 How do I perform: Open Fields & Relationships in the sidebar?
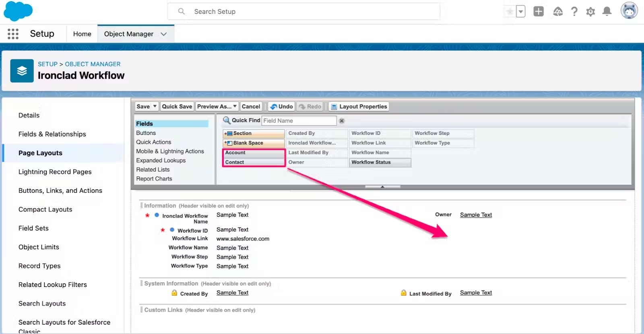[x=52, y=134]
